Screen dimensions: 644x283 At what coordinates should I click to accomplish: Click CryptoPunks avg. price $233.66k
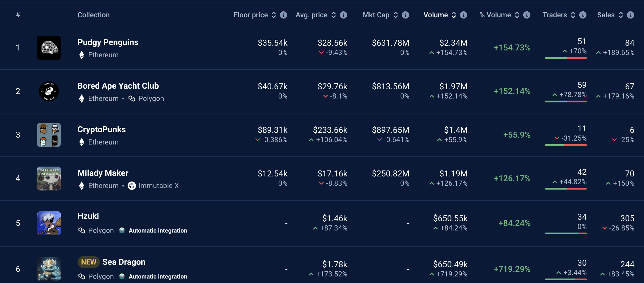(330, 130)
